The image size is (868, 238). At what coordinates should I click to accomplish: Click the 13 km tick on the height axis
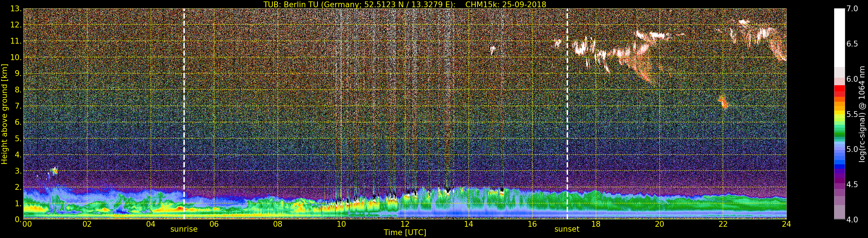(x=16, y=9)
